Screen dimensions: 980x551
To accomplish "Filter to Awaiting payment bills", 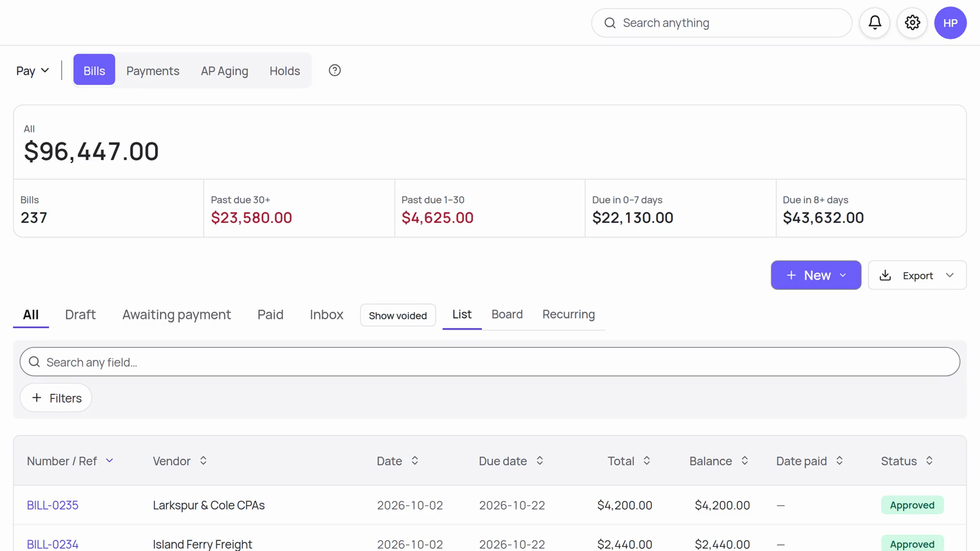I will 177,315.
